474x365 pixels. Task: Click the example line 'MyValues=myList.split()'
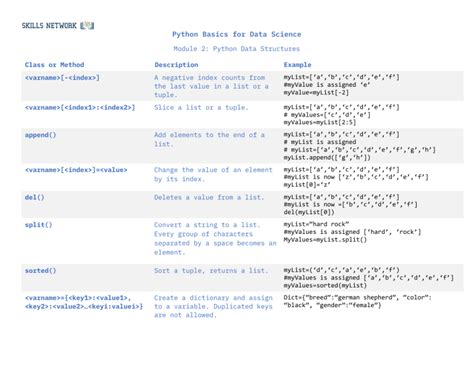click(325, 240)
